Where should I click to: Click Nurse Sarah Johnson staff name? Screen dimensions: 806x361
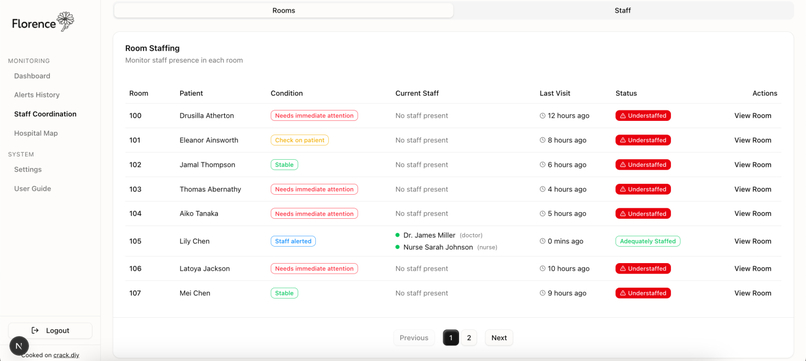438,247
